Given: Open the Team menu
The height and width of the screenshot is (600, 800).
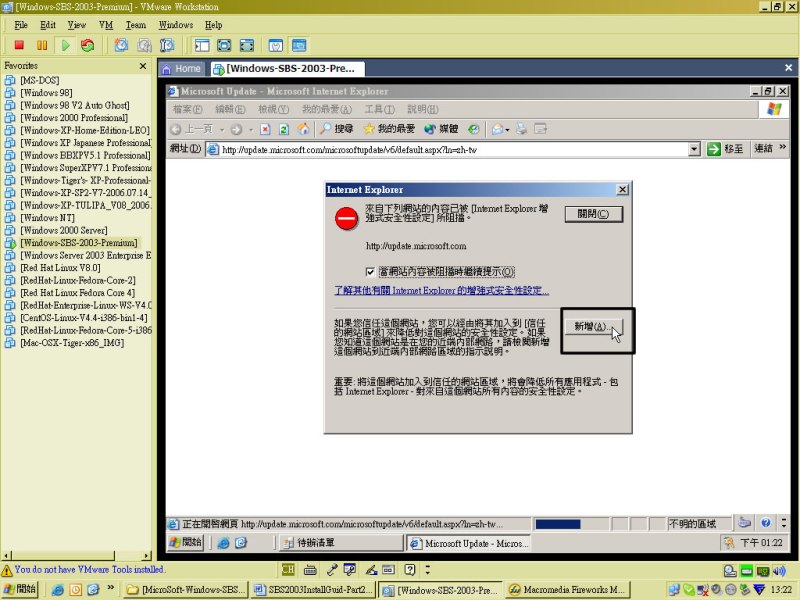Looking at the screenshot, I should click(x=136, y=25).
